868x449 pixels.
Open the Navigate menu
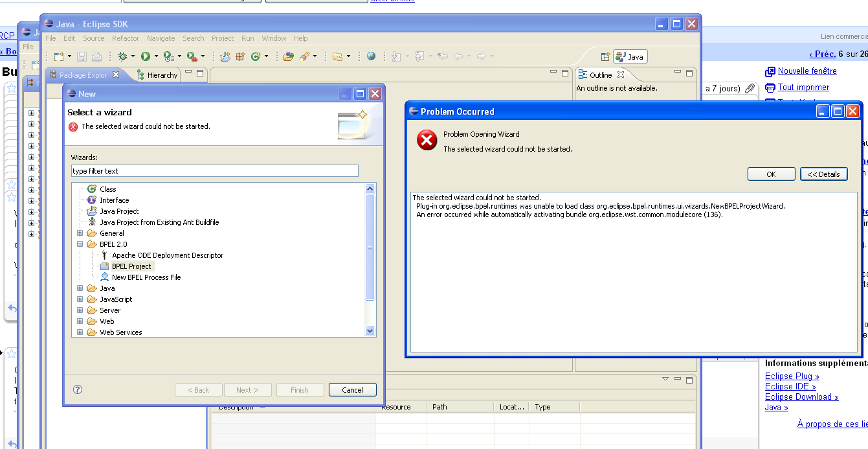[x=161, y=38]
